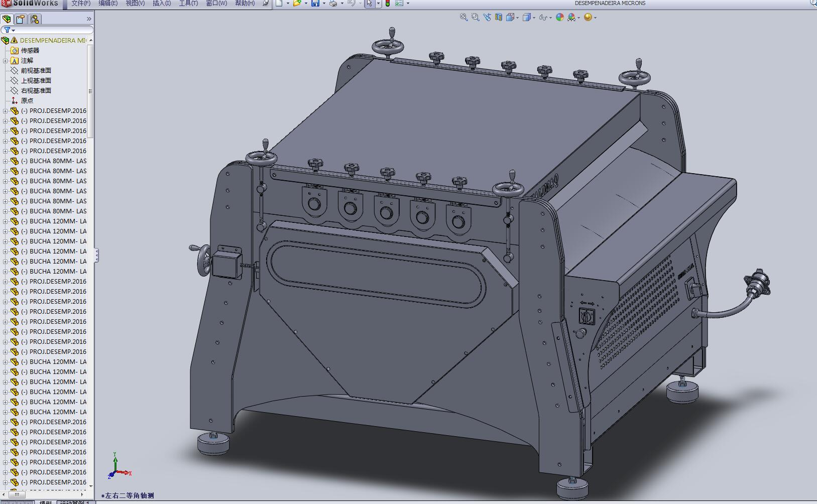
Task: Click the XYZ orientation triad
Action: click(x=119, y=466)
